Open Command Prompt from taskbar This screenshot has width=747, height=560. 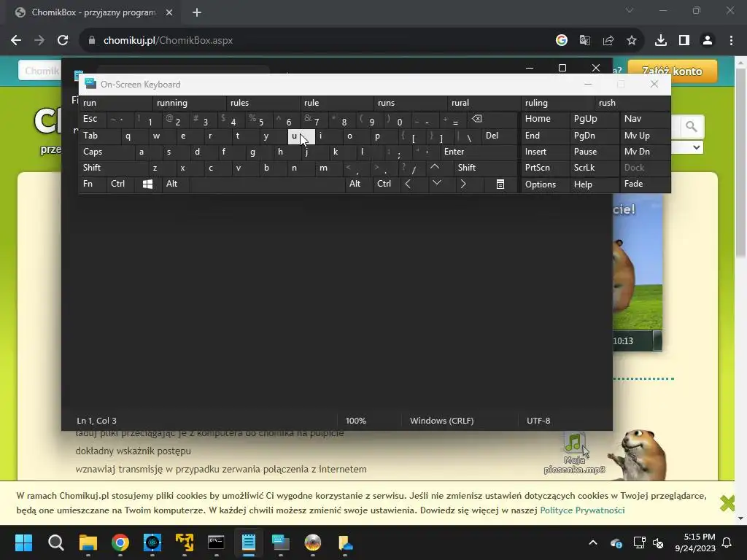tap(216, 542)
